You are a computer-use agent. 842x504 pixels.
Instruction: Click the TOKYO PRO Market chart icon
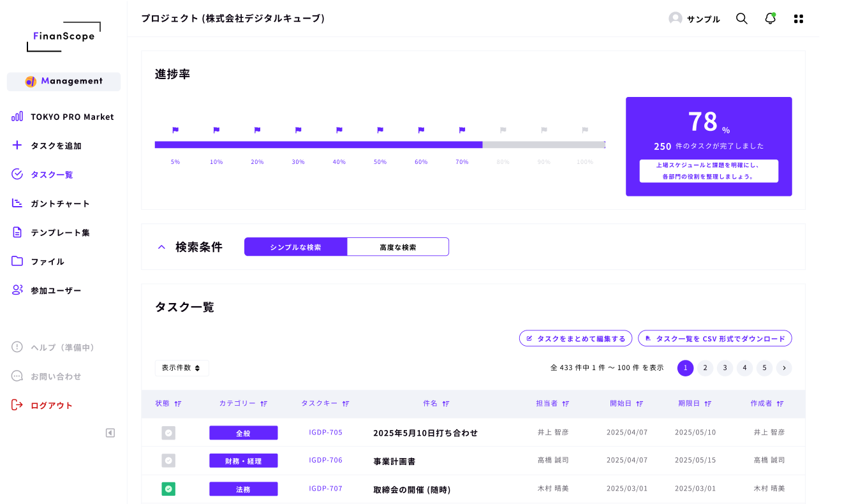coord(17,117)
